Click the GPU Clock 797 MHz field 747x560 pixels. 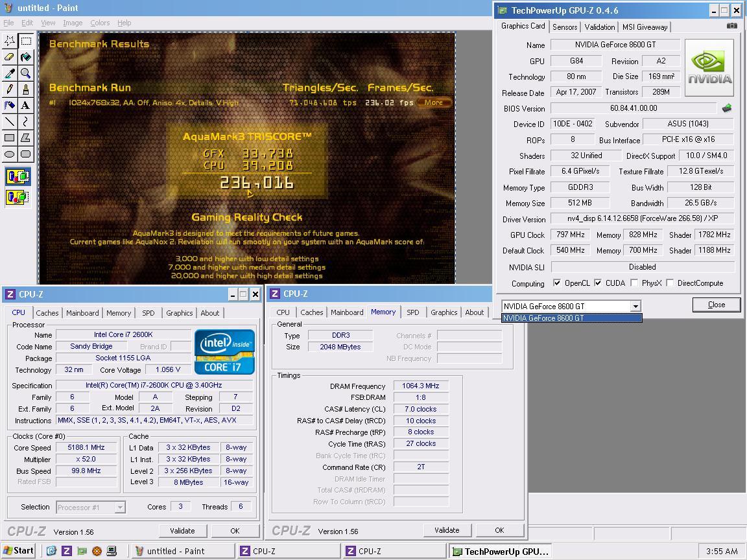coord(570,235)
